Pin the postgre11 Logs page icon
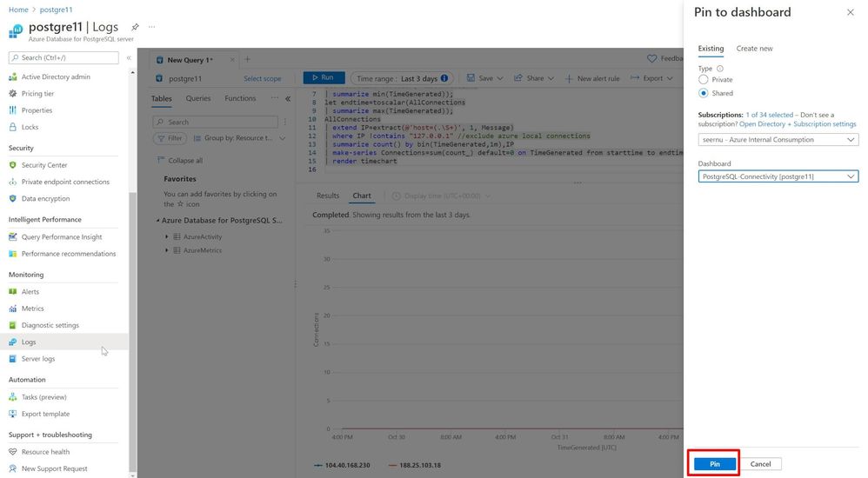The height and width of the screenshot is (478, 868). pos(135,27)
